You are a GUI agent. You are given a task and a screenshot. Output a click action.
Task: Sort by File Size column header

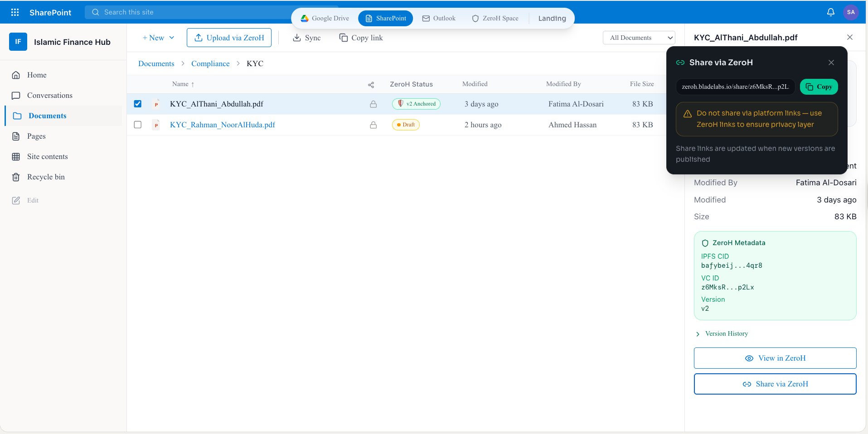tap(642, 84)
